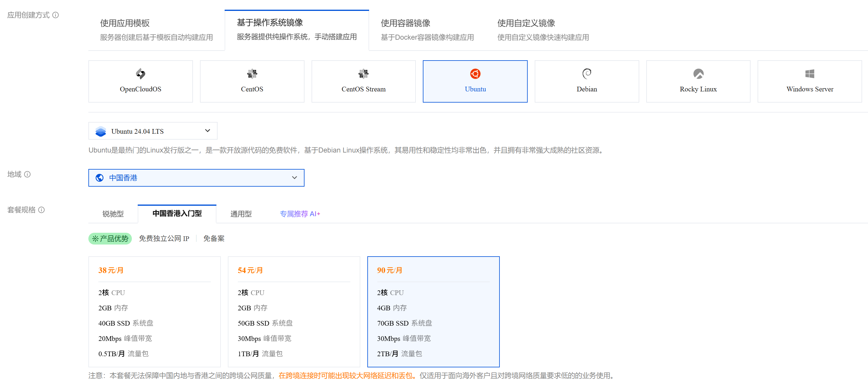Image resolution: width=868 pixels, height=385 pixels.
Task: Click chevron arrow of Ubuntu version selector
Action: tap(208, 131)
